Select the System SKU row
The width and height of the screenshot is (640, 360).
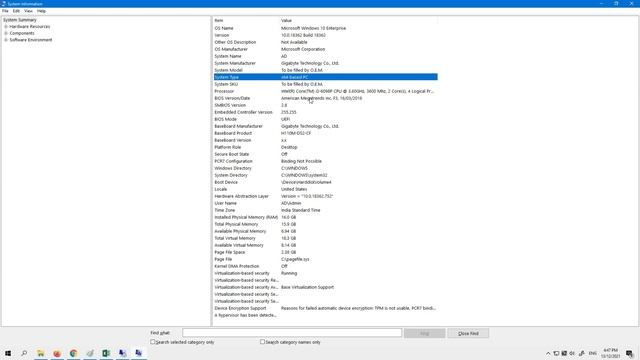[325, 84]
